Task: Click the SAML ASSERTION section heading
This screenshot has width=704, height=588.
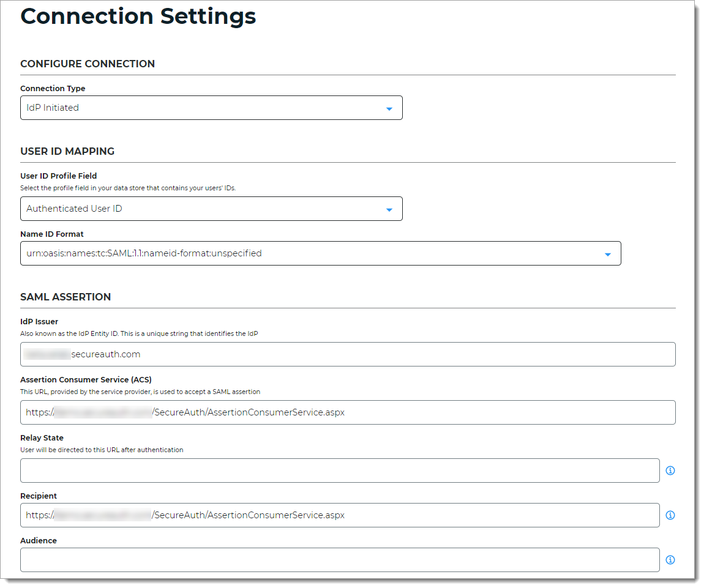Action: pyautogui.click(x=66, y=297)
